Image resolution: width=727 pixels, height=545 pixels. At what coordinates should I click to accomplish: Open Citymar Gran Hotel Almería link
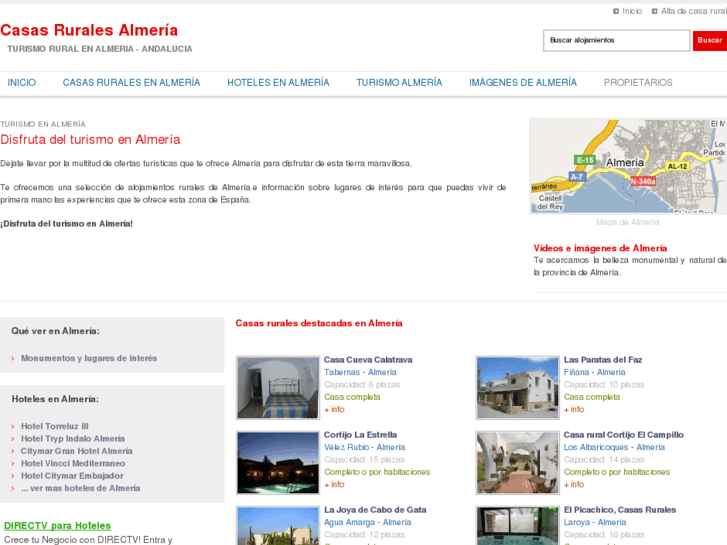pos(77,451)
